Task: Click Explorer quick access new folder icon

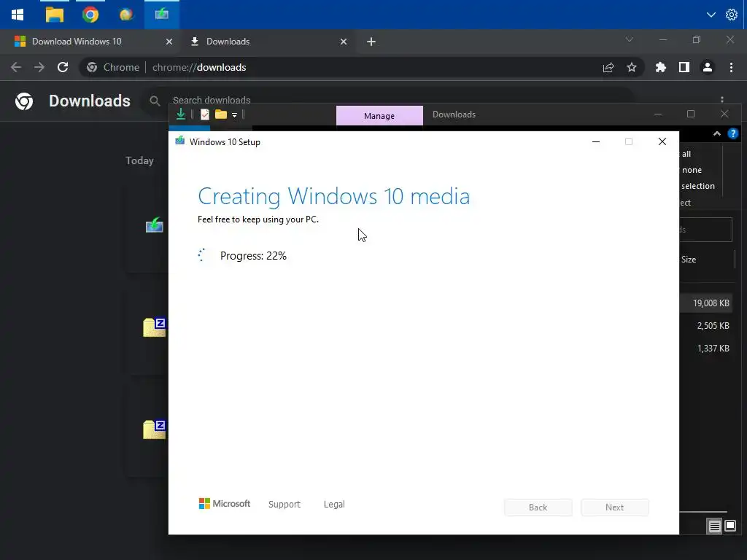Action: click(220, 114)
